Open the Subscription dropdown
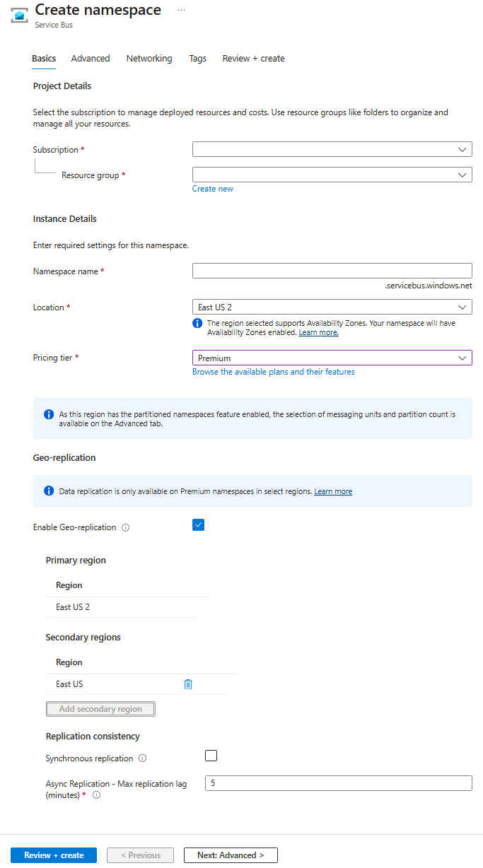 pyautogui.click(x=332, y=149)
